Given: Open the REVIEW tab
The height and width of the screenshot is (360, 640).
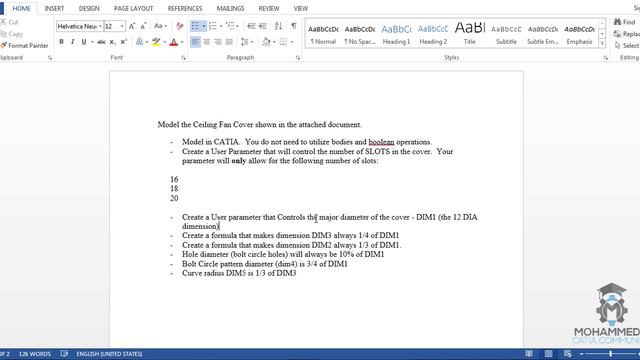Looking at the screenshot, I should (269, 8).
